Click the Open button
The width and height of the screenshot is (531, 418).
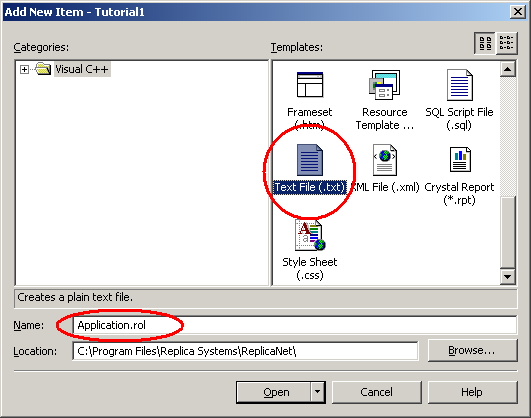(x=273, y=392)
